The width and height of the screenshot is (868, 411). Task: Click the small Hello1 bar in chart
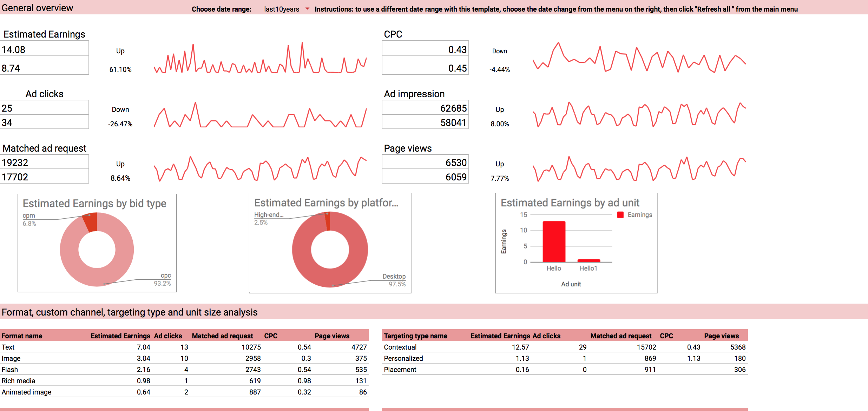(588, 260)
